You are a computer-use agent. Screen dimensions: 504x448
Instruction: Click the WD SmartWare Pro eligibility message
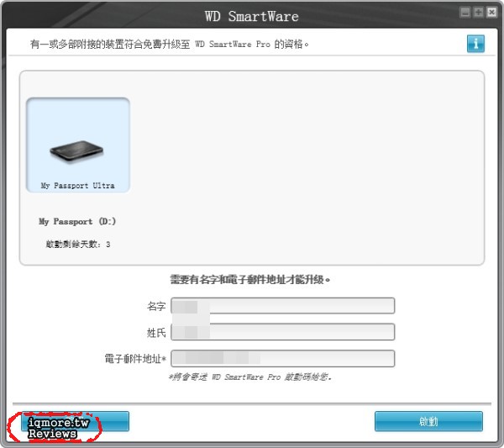pos(170,44)
